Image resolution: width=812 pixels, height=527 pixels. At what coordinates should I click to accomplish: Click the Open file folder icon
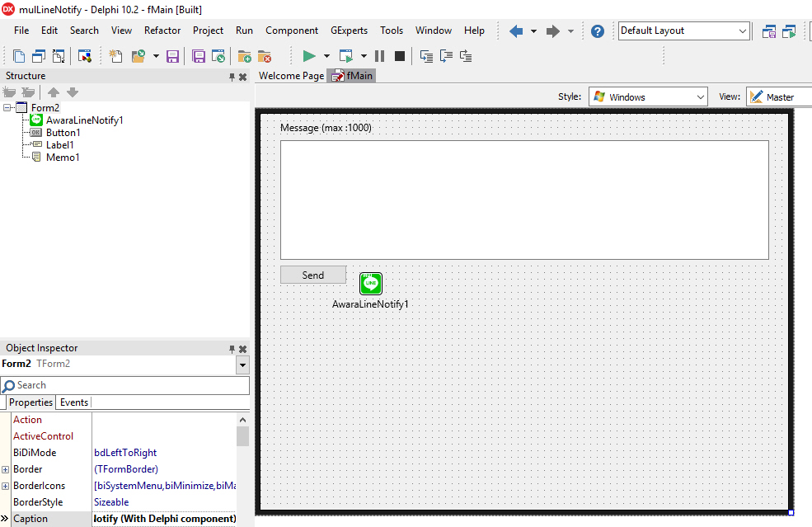click(138, 56)
